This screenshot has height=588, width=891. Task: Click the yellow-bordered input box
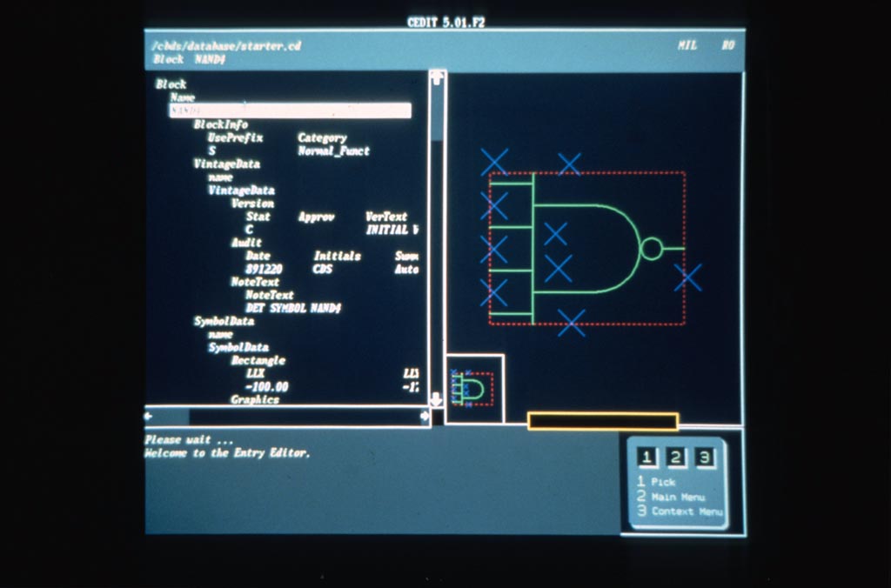[602, 422]
